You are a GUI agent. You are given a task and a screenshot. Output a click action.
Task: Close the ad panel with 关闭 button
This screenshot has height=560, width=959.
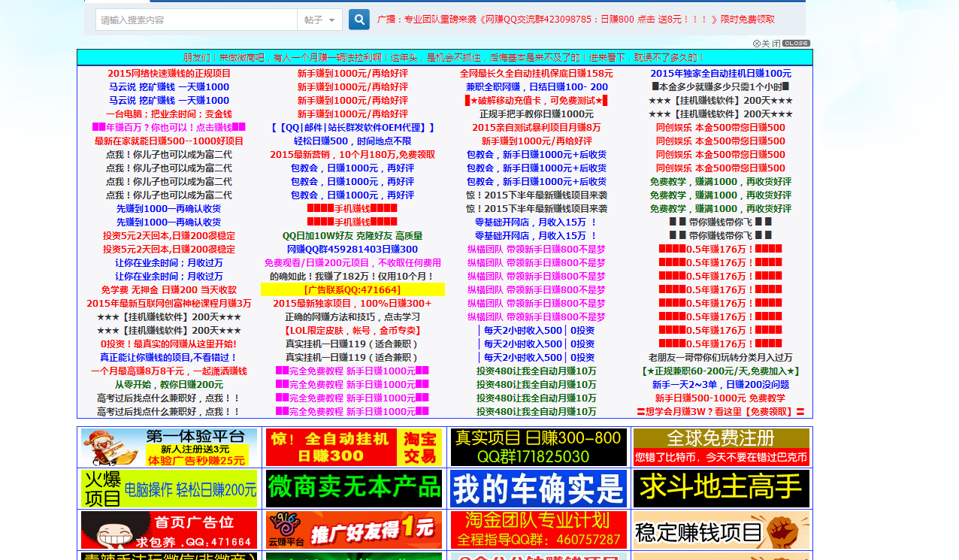tap(781, 44)
